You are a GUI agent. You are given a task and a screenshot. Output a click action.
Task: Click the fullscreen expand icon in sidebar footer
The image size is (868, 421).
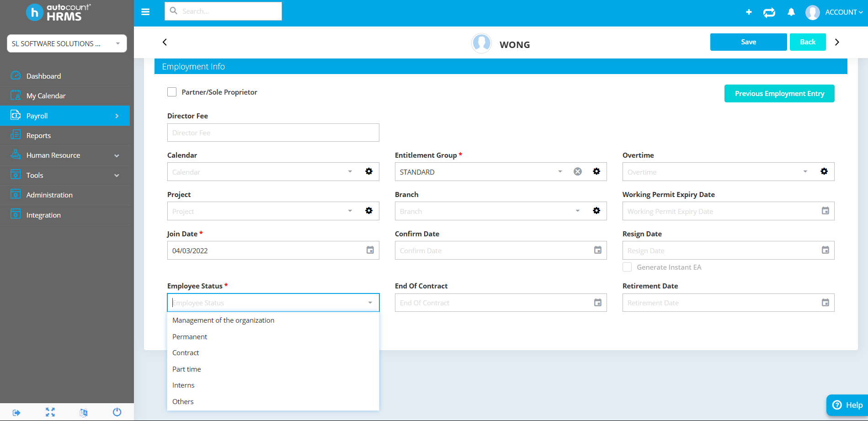[x=50, y=412]
